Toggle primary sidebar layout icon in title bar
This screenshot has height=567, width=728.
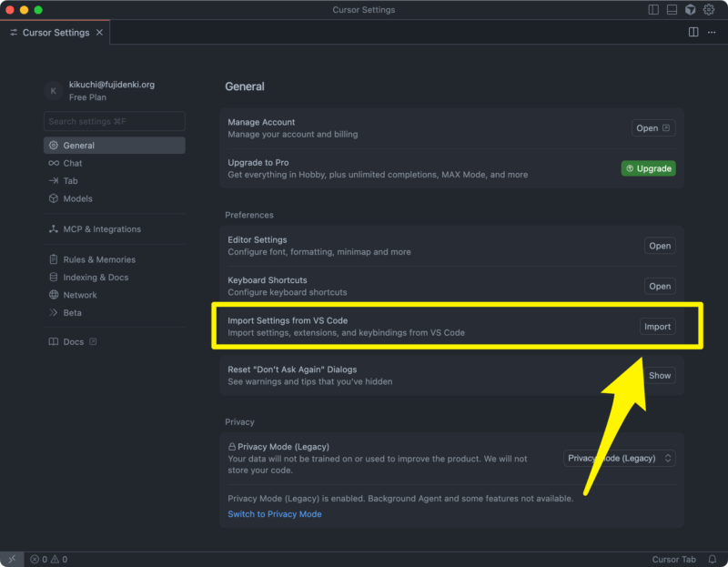point(653,10)
